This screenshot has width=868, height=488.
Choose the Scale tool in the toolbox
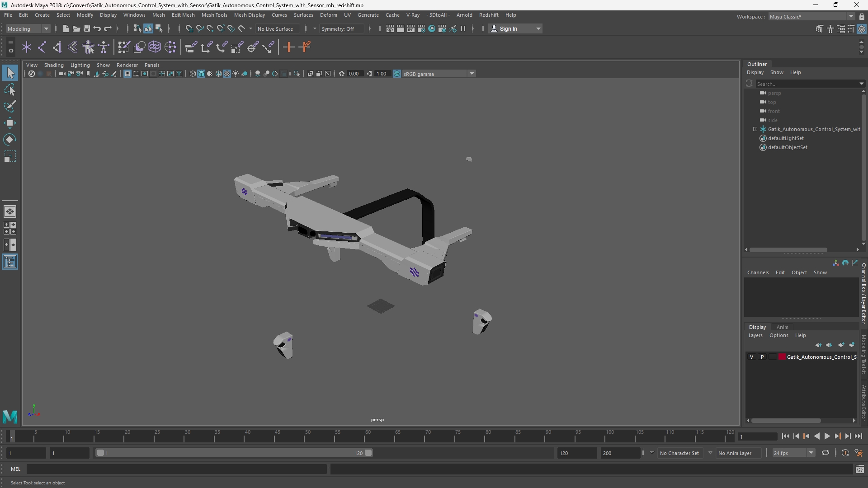(10, 156)
